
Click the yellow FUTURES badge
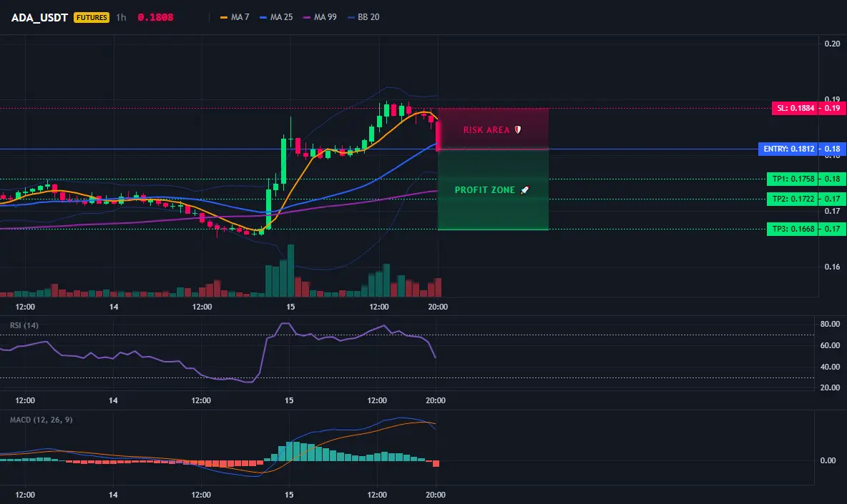pos(92,17)
